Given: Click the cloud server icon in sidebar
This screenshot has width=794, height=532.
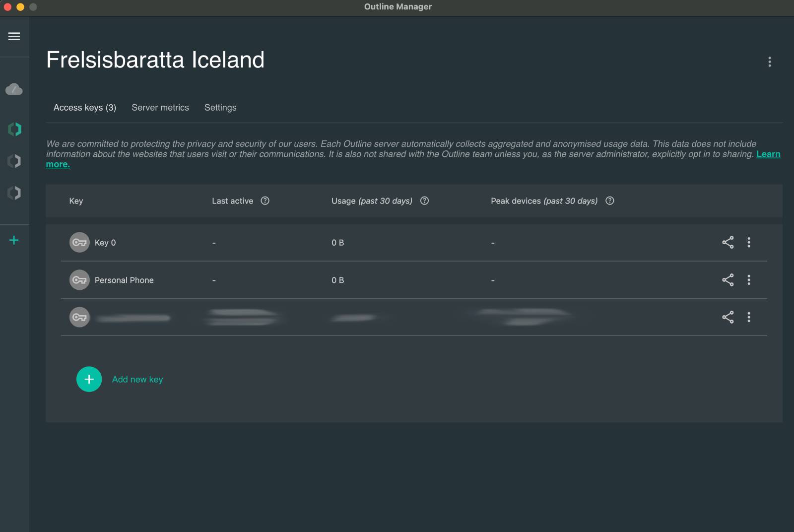Looking at the screenshot, I should [x=14, y=89].
